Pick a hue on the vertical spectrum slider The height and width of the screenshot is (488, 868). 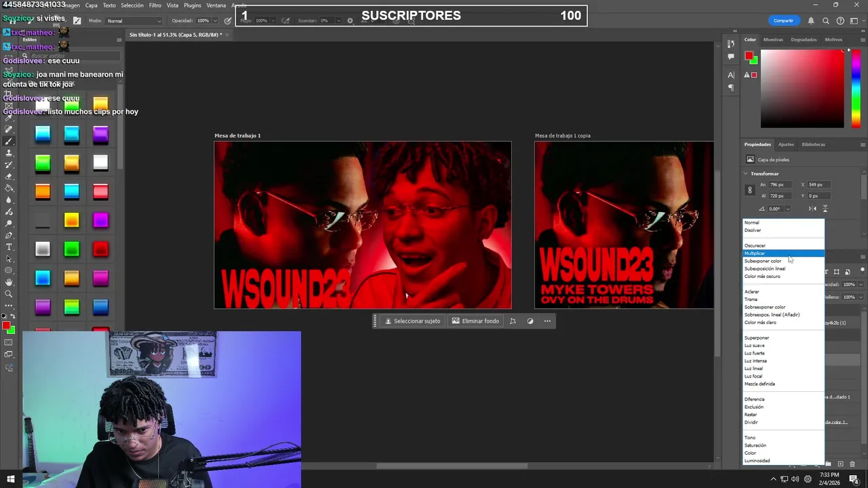[x=856, y=88]
